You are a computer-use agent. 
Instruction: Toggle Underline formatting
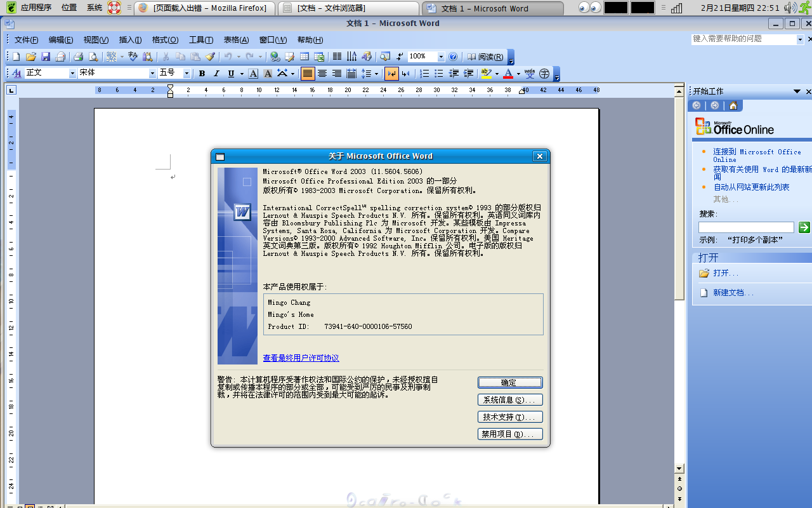231,74
